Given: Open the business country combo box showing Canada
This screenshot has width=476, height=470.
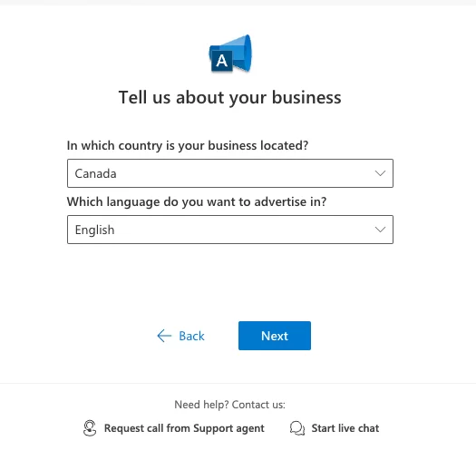Looking at the screenshot, I should tap(230, 173).
